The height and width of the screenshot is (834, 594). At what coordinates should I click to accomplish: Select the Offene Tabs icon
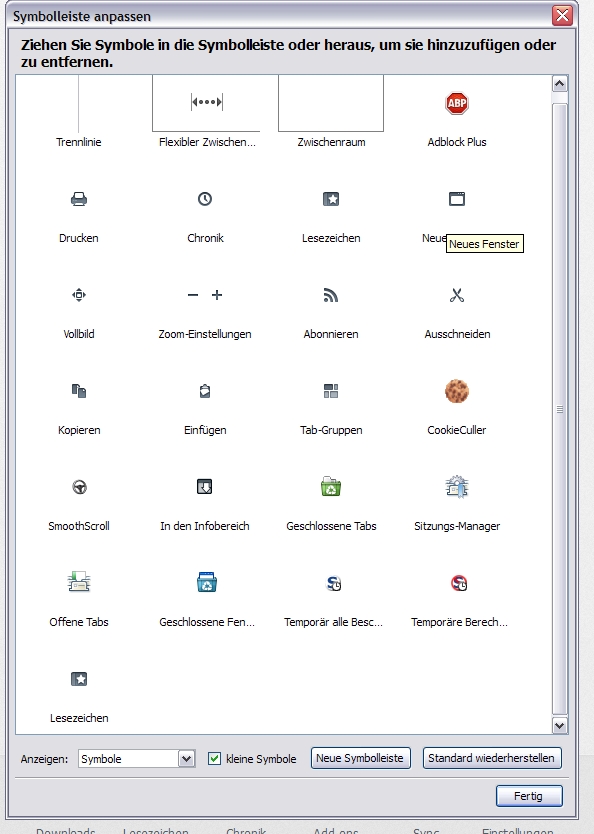tap(79, 582)
